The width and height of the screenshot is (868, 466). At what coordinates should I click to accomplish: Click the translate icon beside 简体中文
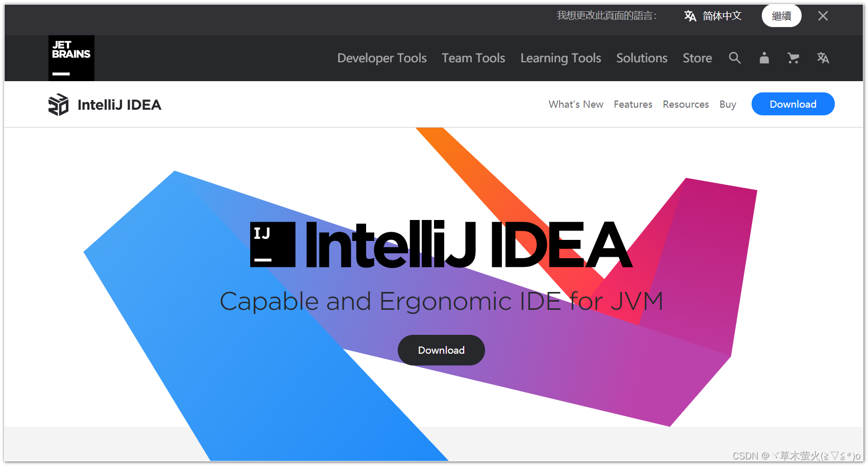tap(690, 16)
